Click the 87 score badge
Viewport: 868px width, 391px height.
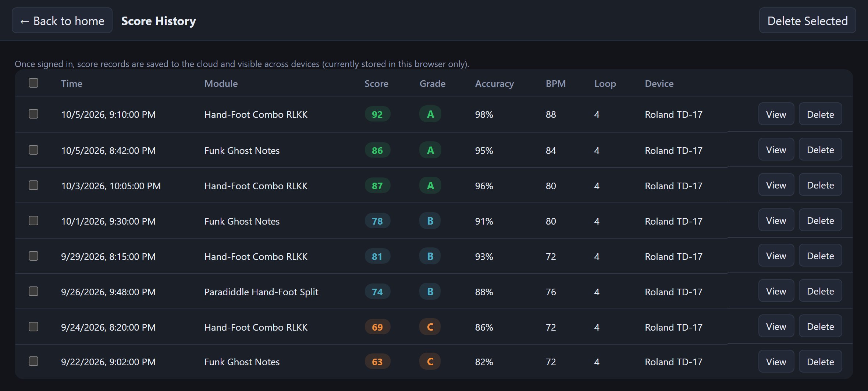click(x=377, y=186)
